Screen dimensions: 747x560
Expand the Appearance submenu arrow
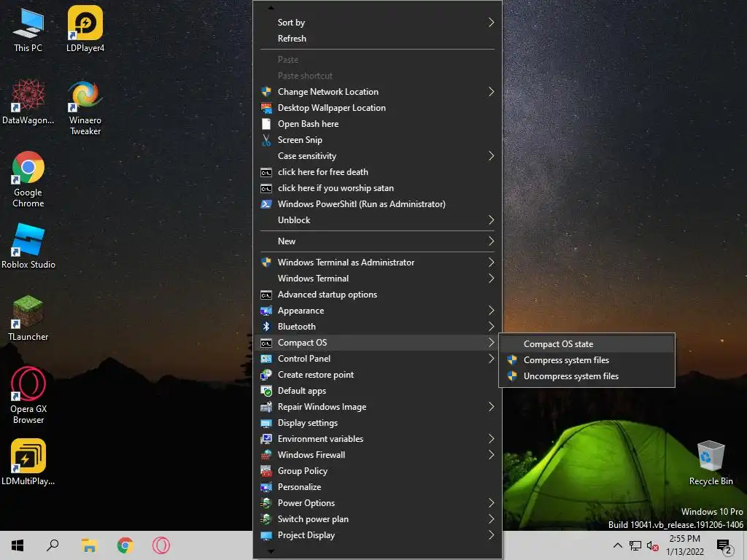pyautogui.click(x=491, y=311)
